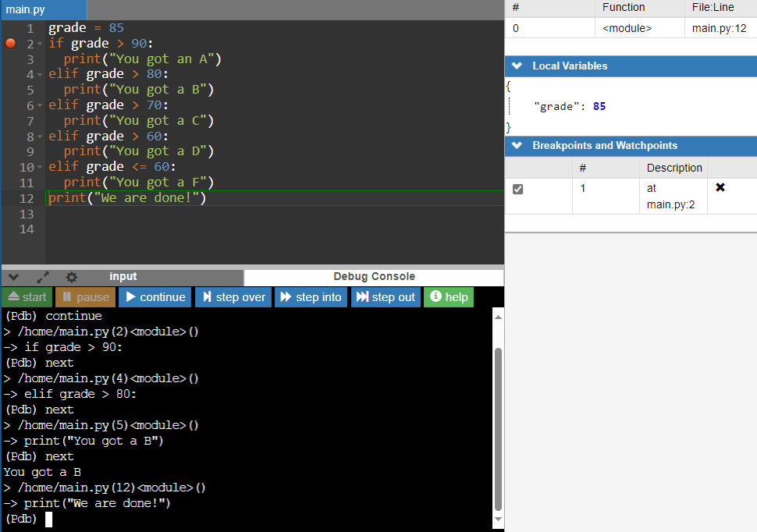
Task: Toggle a breakpoint on line number 12
Action: [27, 198]
